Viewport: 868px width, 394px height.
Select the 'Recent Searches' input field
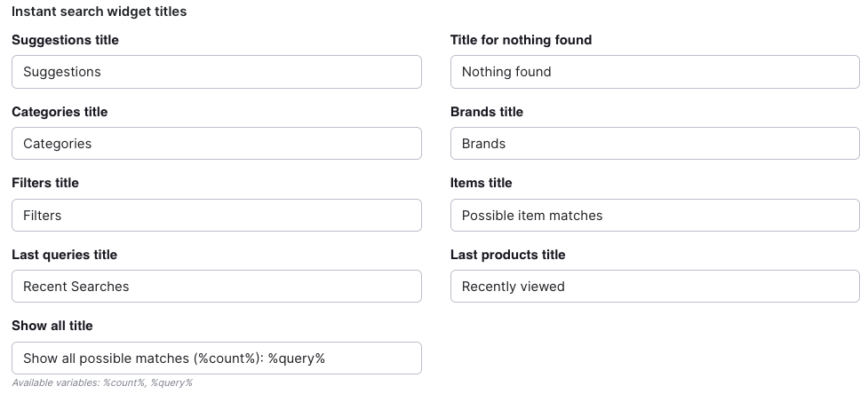coord(216,287)
